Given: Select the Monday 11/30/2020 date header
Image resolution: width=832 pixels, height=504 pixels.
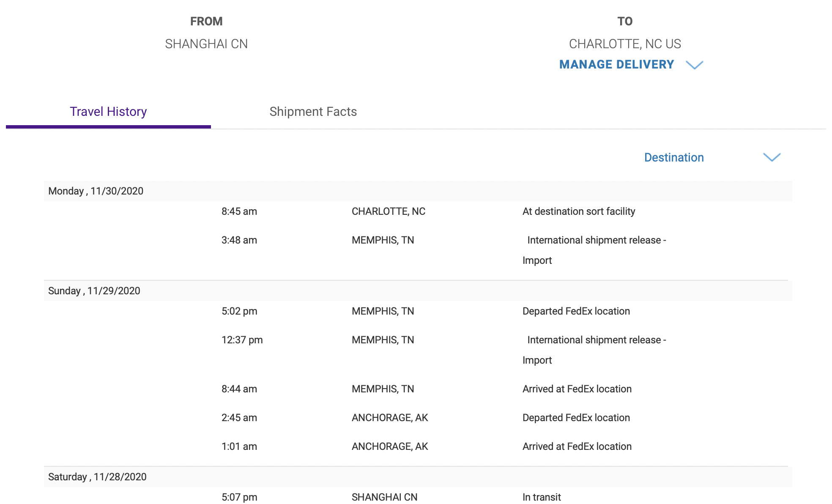Looking at the screenshot, I should click(x=96, y=191).
